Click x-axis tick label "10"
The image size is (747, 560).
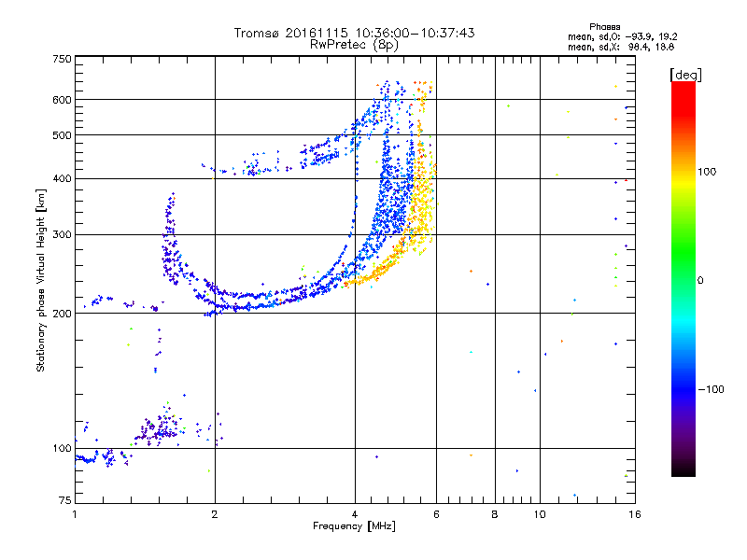(x=540, y=514)
